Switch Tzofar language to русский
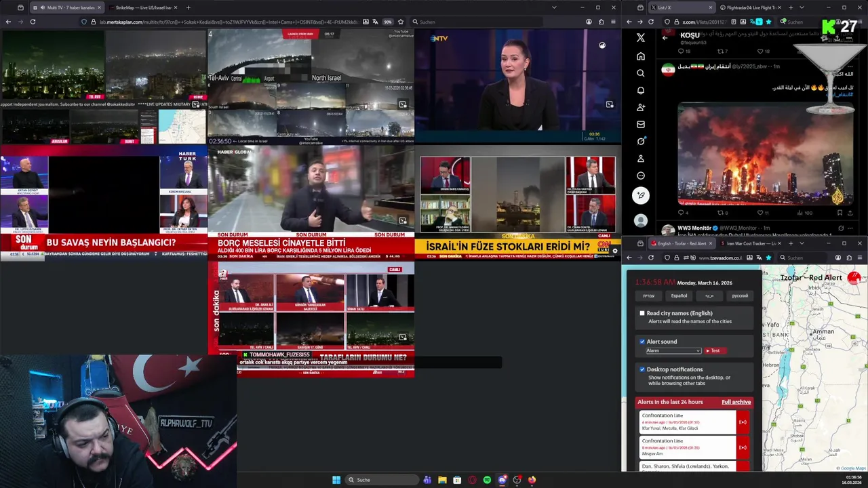The height and width of the screenshot is (488, 868). coord(740,296)
